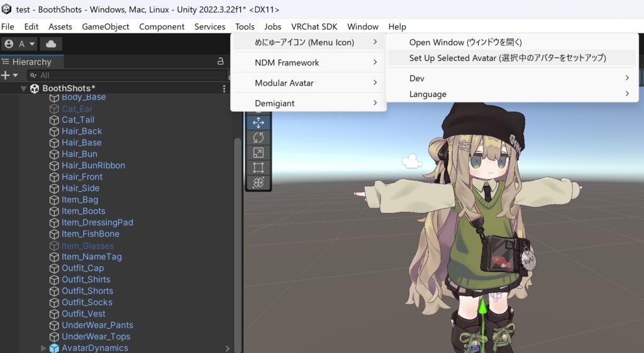Image resolution: width=644 pixels, height=353 pixels.
Task: Select the Rect transform tool
Action: coord(258,167)
